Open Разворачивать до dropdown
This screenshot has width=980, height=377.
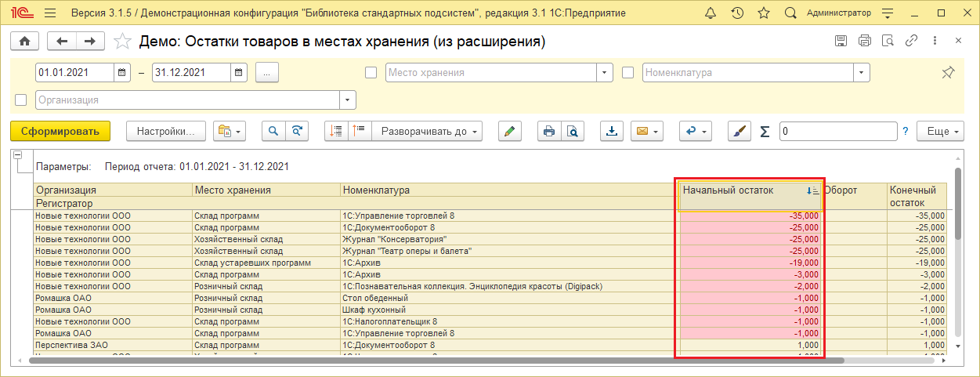click(x=427, y=131)
